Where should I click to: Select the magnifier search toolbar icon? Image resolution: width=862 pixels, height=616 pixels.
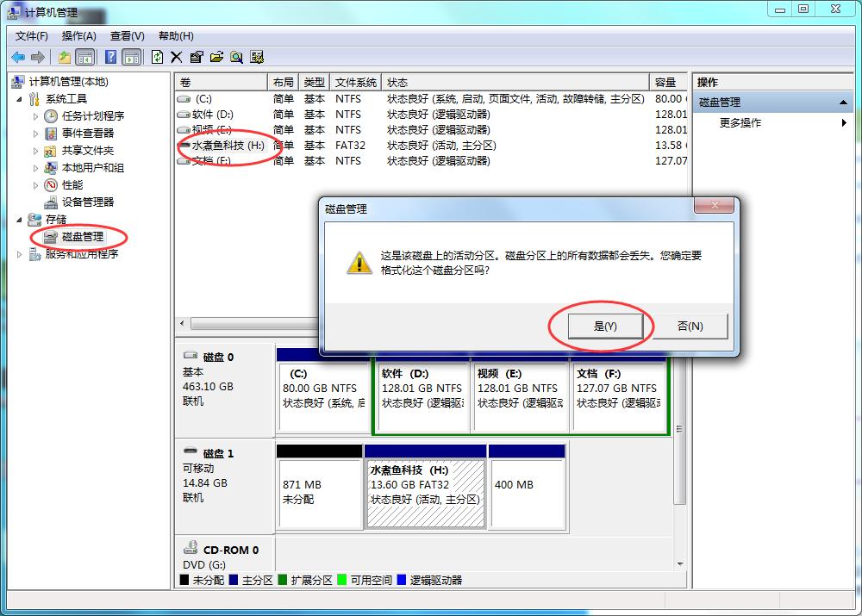click(x=237, y=56)
